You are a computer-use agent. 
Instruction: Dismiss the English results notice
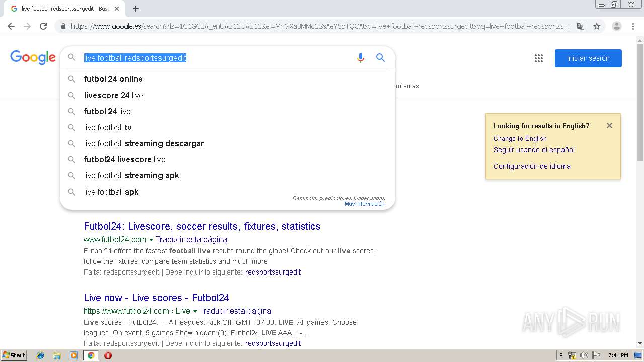click(609, 126)
